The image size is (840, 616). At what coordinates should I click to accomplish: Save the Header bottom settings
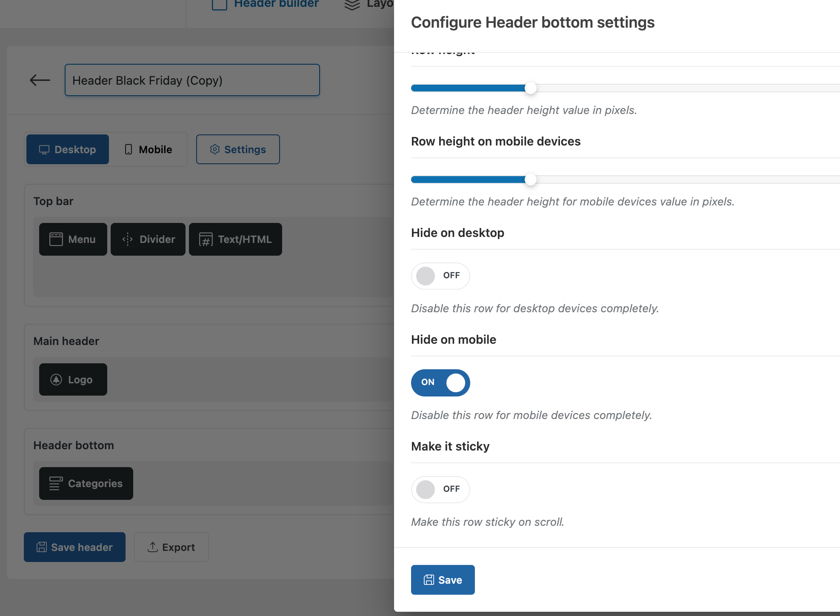(443, 580)
